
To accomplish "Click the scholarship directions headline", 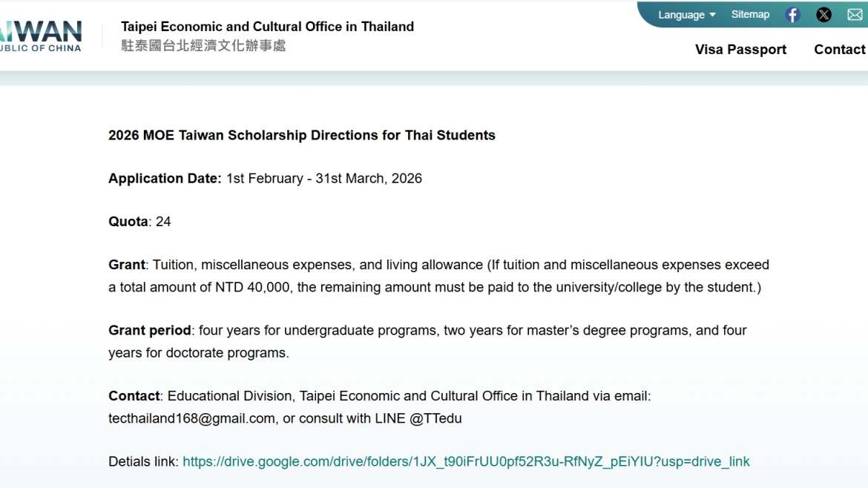I will (x=301, y=135).
